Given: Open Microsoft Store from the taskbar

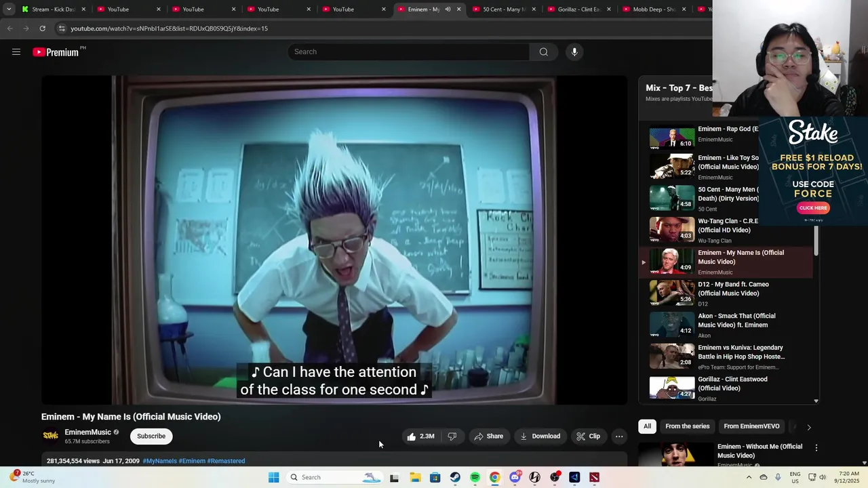Looking at the screenshot, I should [435, 477].
